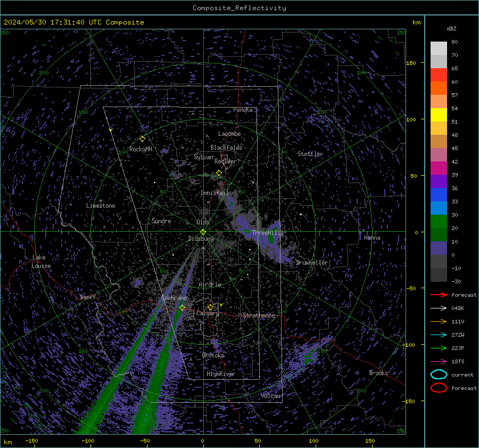The image size is (479, 448).
Task: Click the 150 tick on right axis
Action: click(x=411, y=63)
